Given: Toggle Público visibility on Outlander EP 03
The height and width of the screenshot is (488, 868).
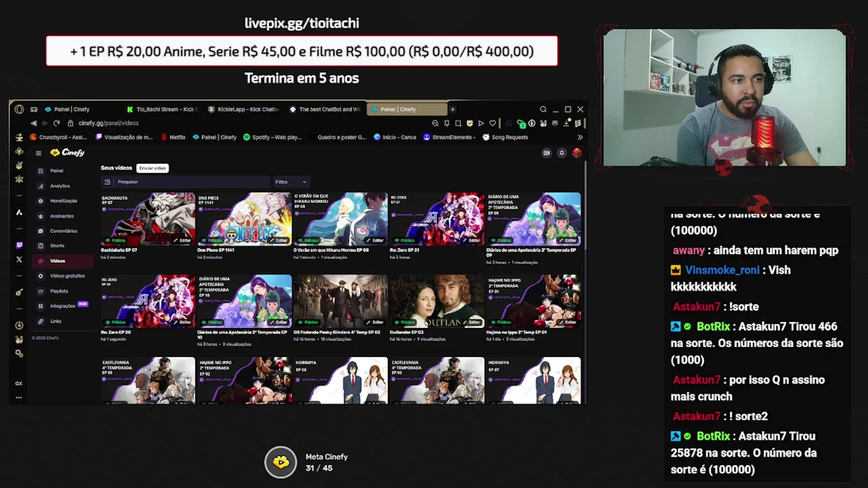Looking at the screenshot, I should 404,323.
